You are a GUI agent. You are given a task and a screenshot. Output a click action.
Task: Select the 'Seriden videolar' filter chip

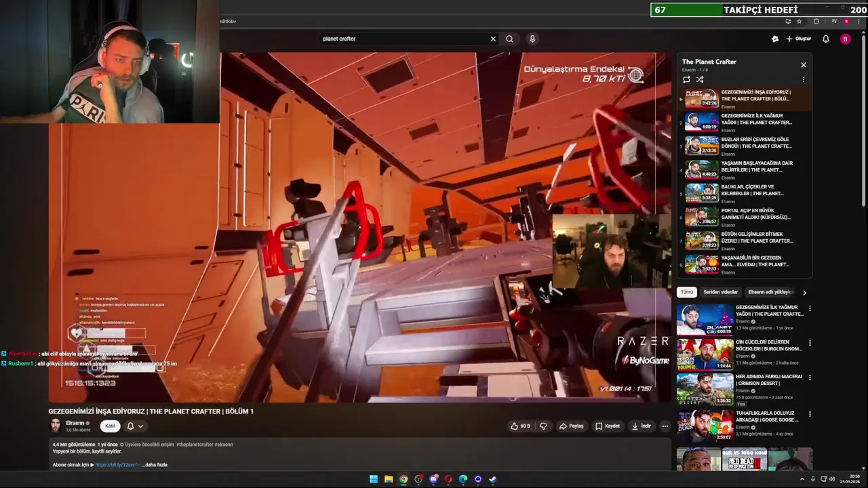pos(720,292)
